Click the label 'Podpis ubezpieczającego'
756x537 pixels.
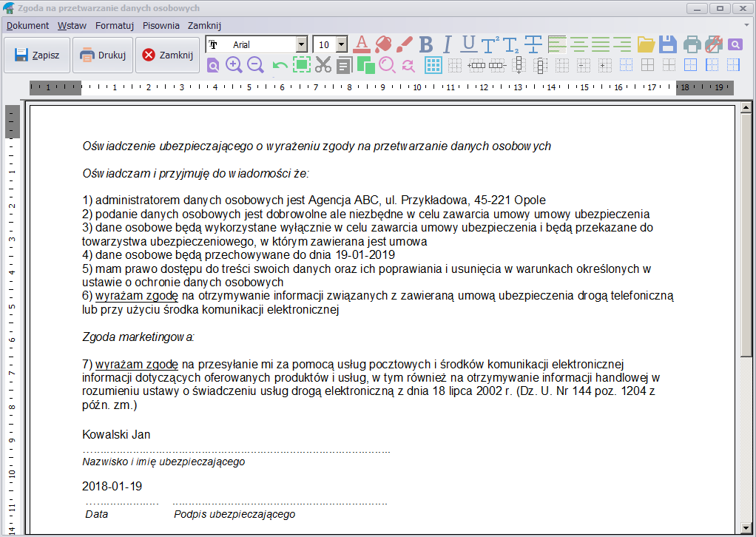point(234,514)
